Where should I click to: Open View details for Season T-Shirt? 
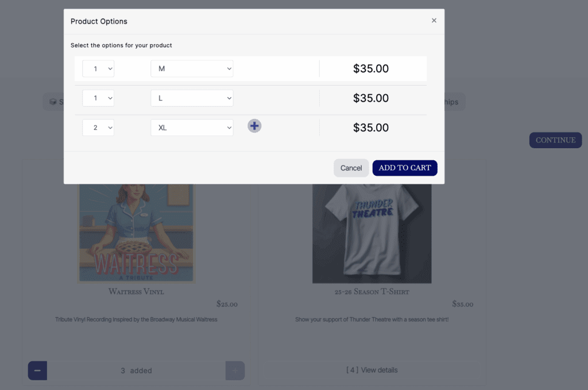pyautogui.click(x=372, y=370)
